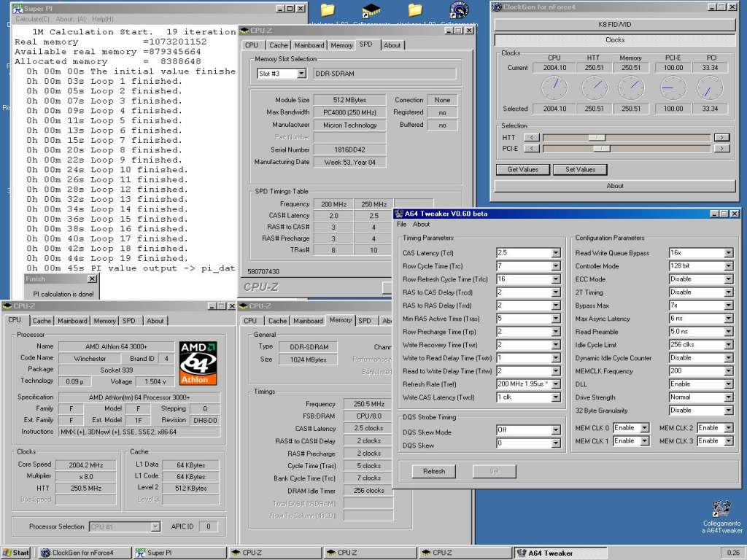Click the Core Speed value 2004.2 MHz

point(86,465)
